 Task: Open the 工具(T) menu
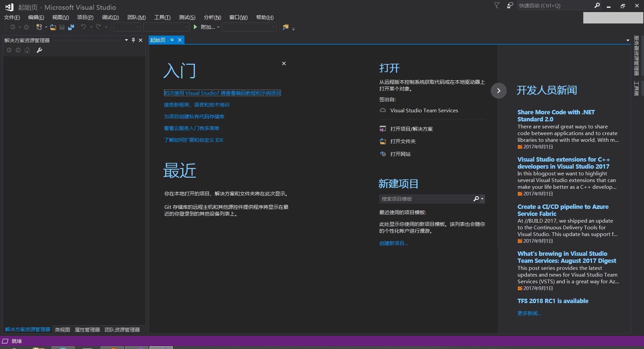click(162, 17)
